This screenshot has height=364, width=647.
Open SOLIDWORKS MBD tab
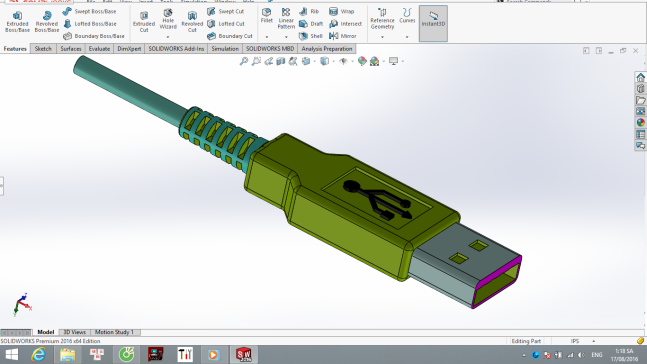(x=270, y=49)
